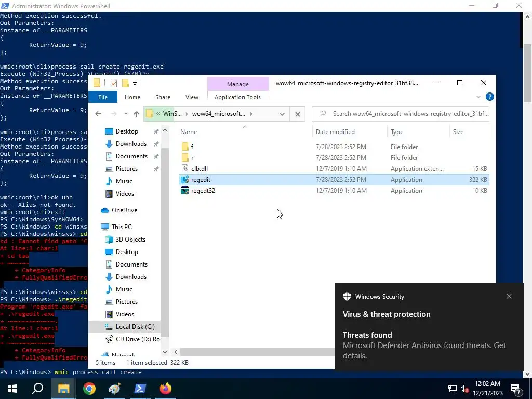Click file list horizontal scroll left arrow
Image resolution: width=532 pixels, height=399 pixels.
click(176, 352)
